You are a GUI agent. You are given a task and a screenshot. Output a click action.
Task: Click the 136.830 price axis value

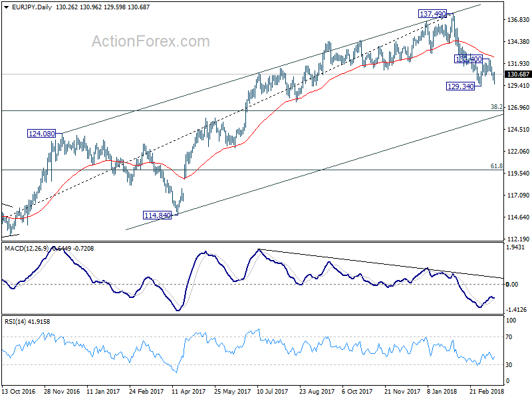pyautogui.click(x=518, y=20)
